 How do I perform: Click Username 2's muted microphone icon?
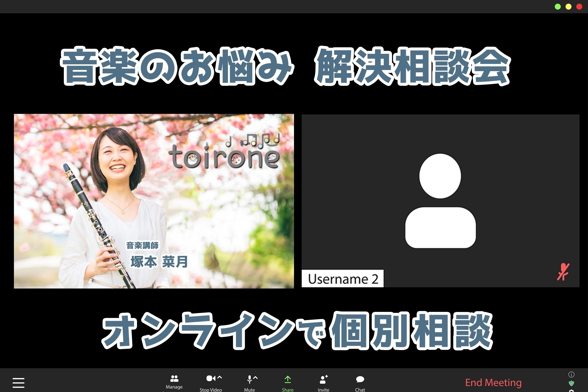pyautogui.click(x=563, y=271)
